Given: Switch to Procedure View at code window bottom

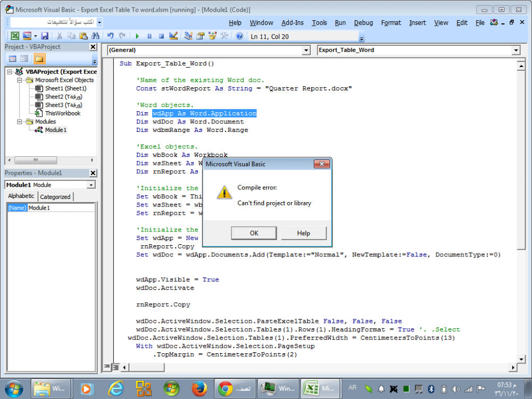Looking at the screenshot, I should pos(107,367).
